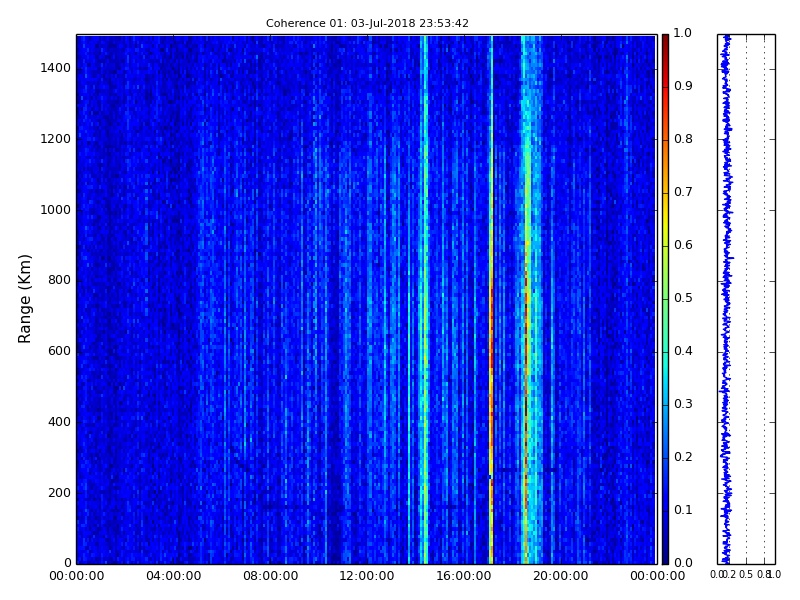Click the colorbar 0.6 tick label

tap(684, 245)
